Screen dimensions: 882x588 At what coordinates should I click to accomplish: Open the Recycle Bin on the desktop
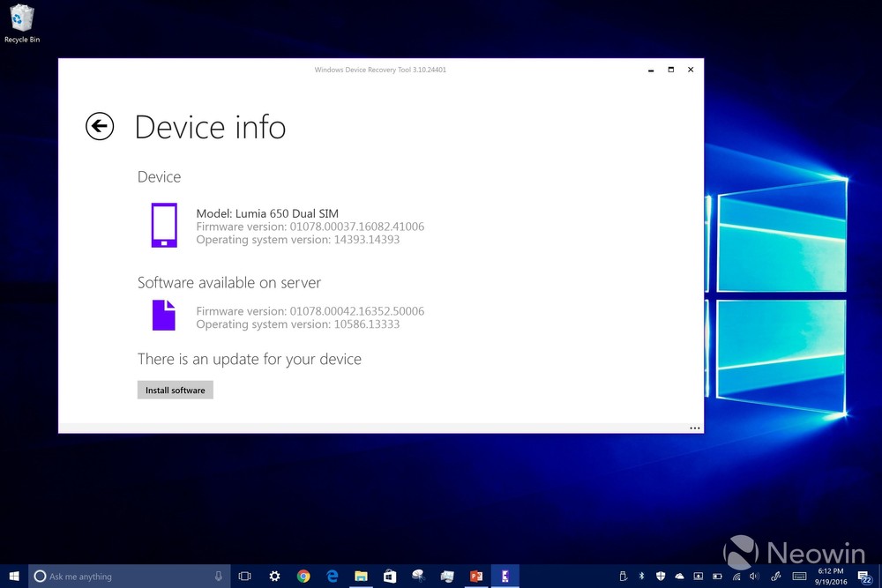(22, 24)
